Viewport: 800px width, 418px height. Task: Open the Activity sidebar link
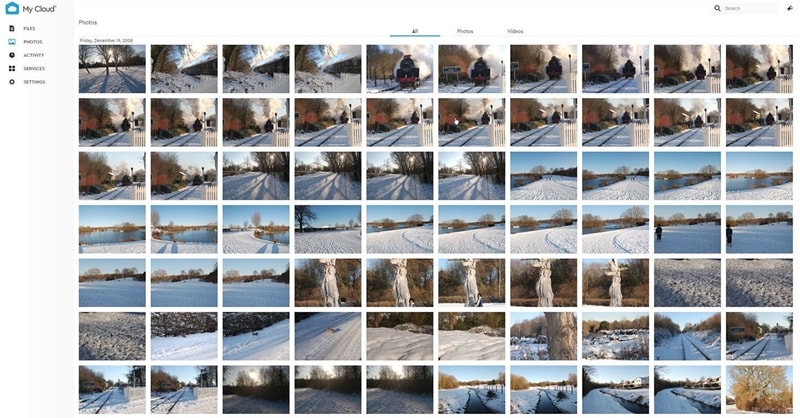34,55
